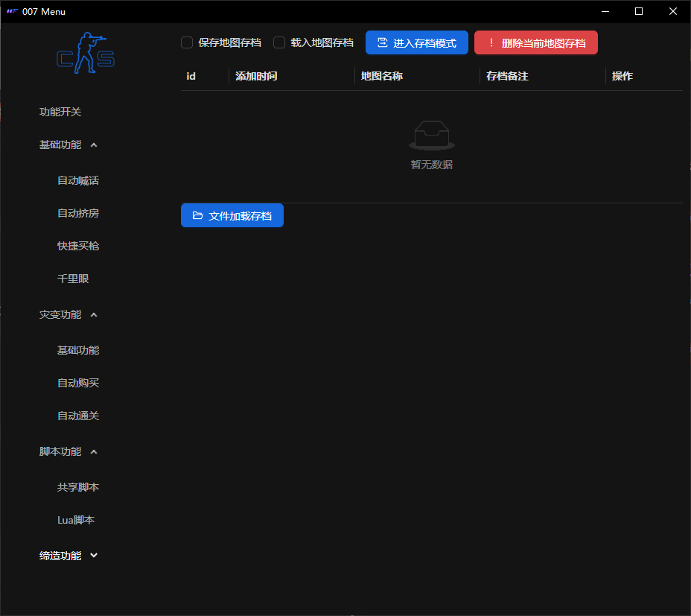Click the 地图名称 column header
Screen dimensions: 691x616
[382, 76]
